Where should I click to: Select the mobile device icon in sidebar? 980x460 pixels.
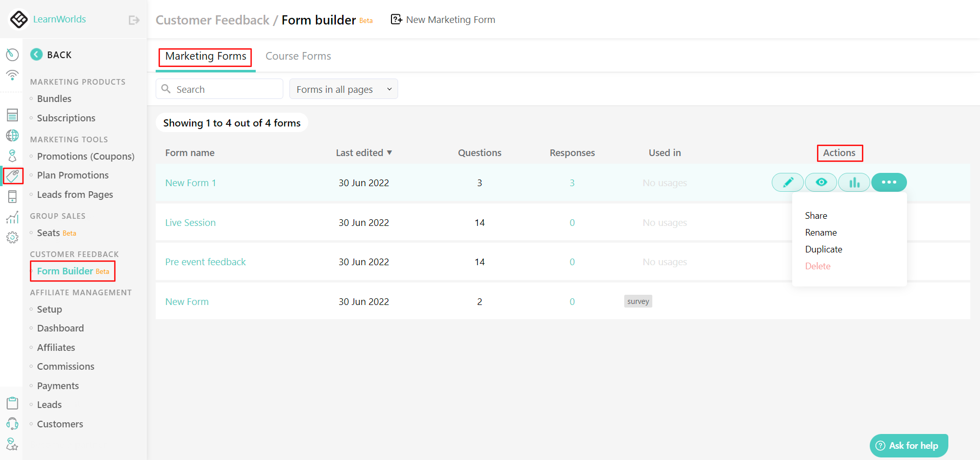pos(12,196)
